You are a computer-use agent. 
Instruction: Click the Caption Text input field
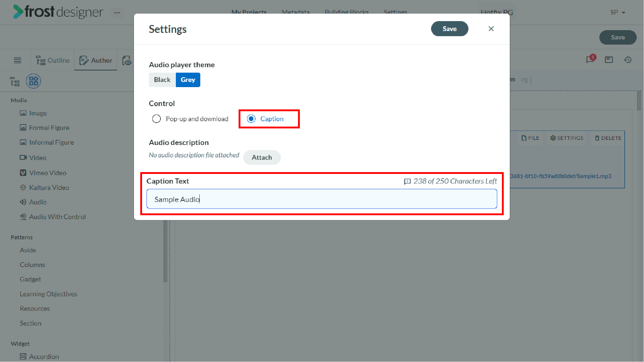point(322,199)
